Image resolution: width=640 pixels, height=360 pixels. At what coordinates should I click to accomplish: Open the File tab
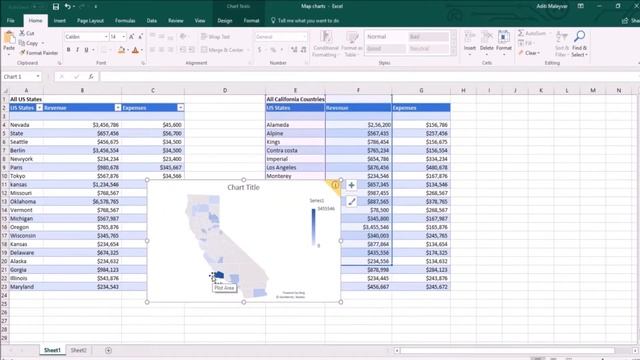click(11, 21)
